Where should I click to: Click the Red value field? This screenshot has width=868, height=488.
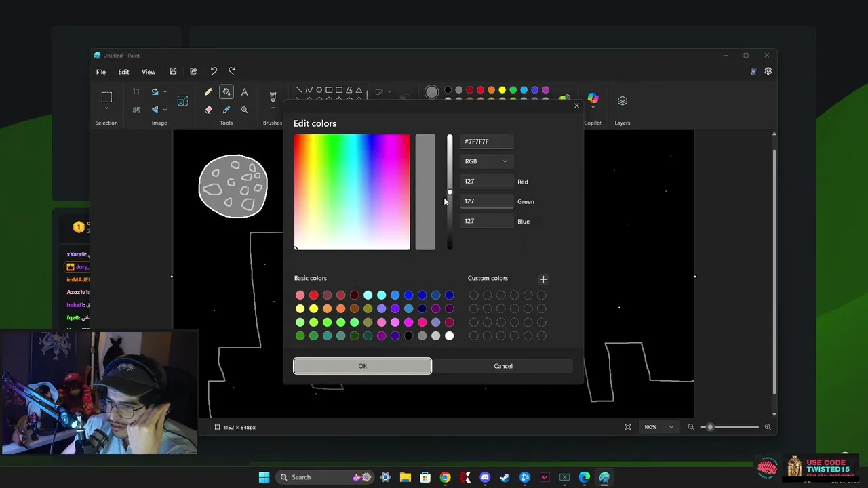pos(486,182)
